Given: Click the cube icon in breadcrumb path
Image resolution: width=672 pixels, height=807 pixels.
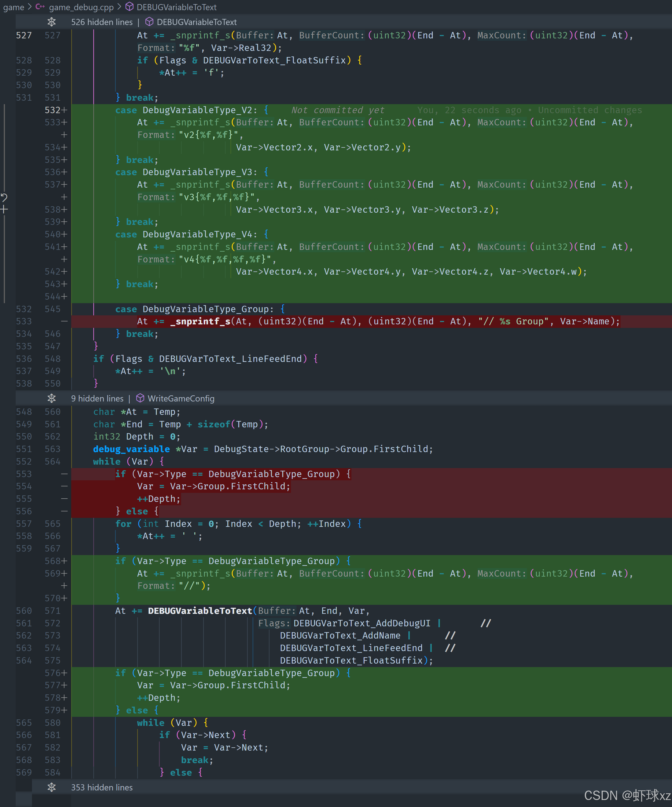Looking at the screenshot, I should point(130,7).
